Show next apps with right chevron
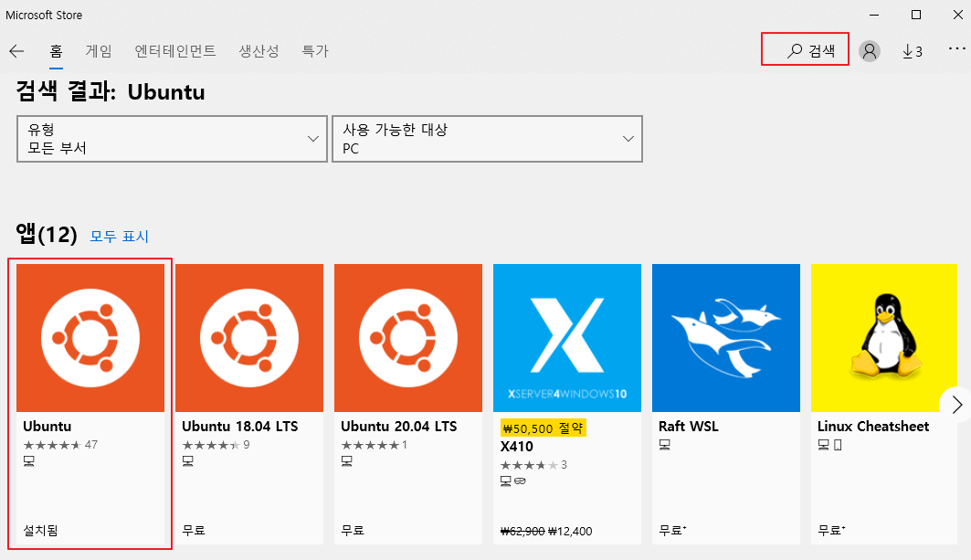The width and height of the screenshot is (971, 560). click(956, 405)
